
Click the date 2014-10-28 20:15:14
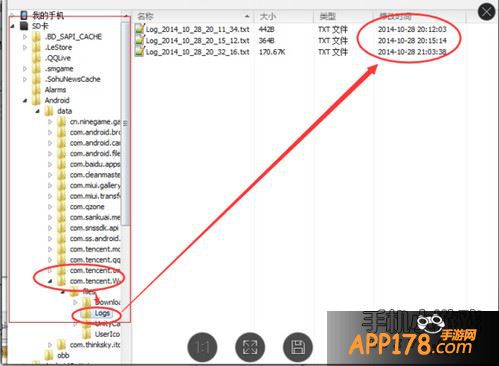[x=412, y=41]
